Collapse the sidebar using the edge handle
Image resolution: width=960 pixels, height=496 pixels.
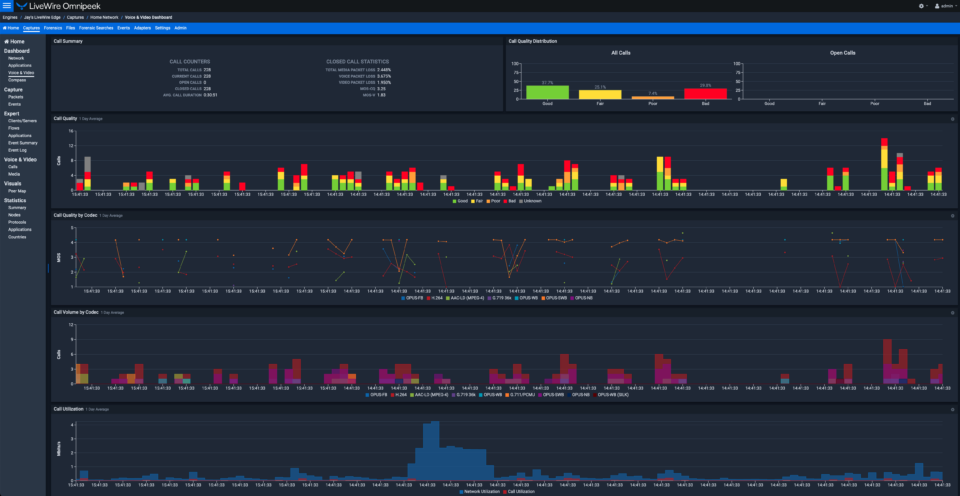(x=48, y=268)
